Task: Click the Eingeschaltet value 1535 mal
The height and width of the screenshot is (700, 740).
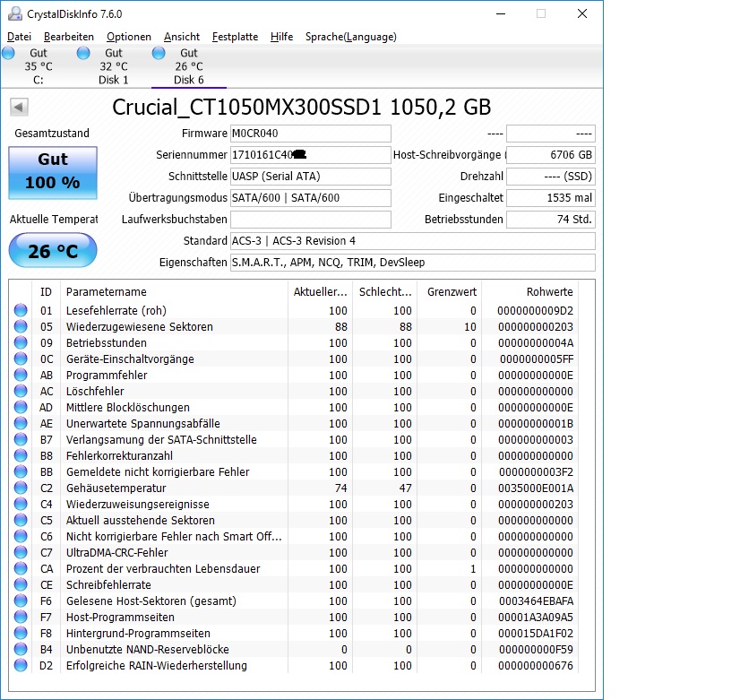Action: point(551,198)
